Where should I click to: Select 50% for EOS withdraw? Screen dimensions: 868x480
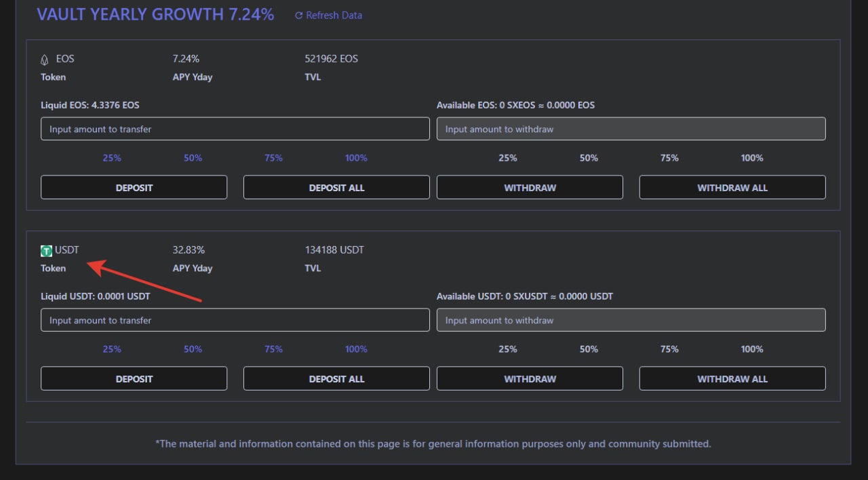(x=589, y=158)
